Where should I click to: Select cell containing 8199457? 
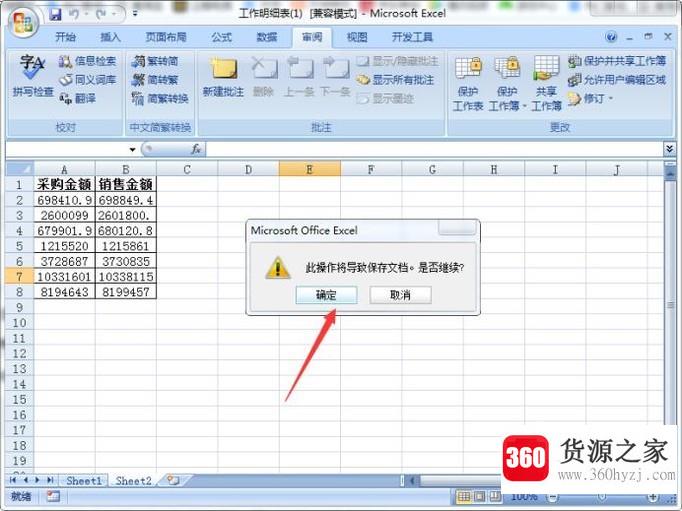126,292
